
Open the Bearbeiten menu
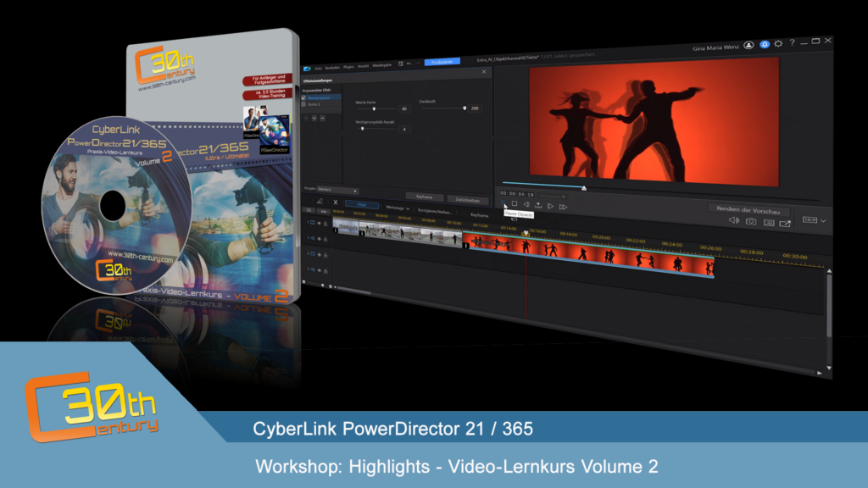332,68
